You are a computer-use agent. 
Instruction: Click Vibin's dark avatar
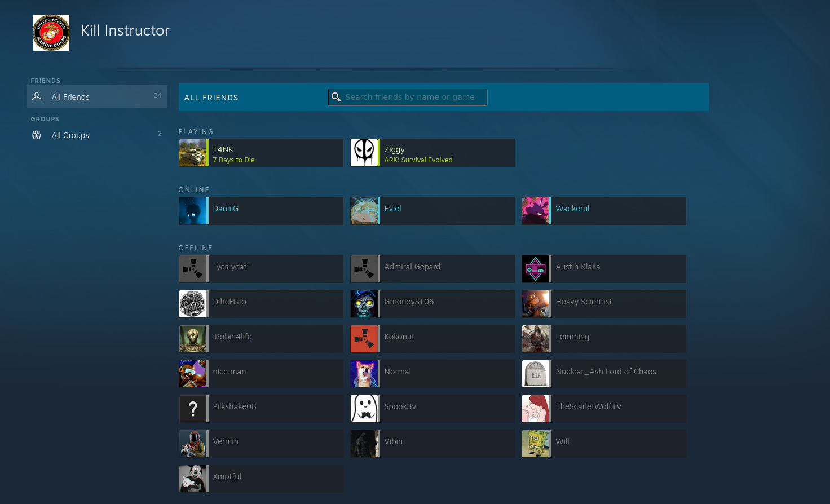364,444
